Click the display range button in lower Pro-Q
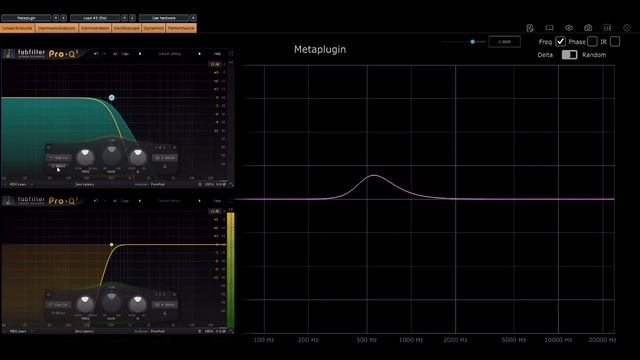The width and height of the screenshot is (640, 360). (215, 211)
